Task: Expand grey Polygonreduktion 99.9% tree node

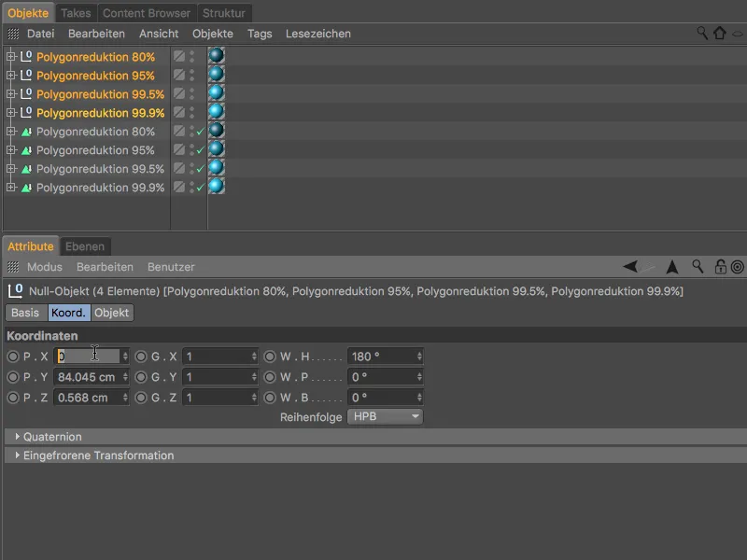Action: click(11, 188)
